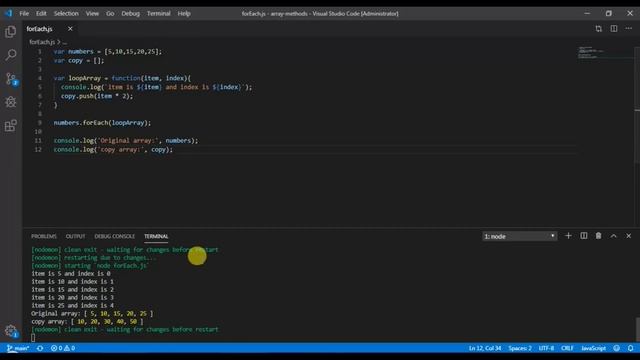This screenshot has height=360, width=640.
Task: Open the Selection menu
Action: pyautogui.click(x=66, y=13)
